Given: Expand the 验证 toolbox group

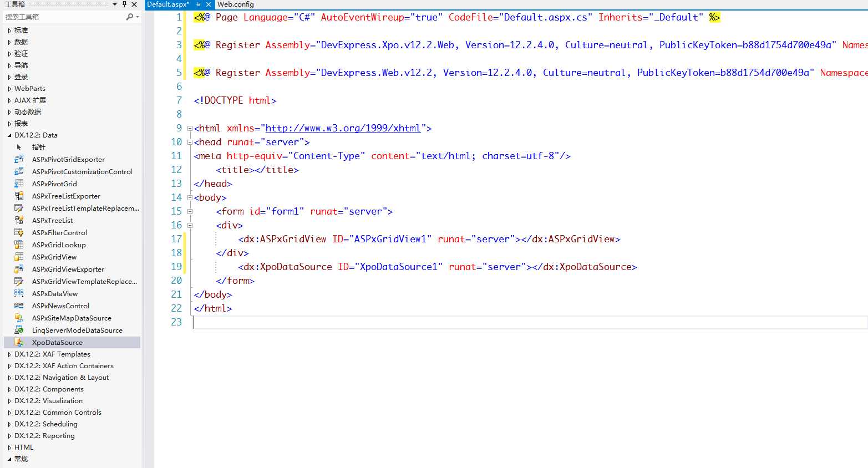Looking at the screenshot, I should pyautogui.click(x=9, y=54).
